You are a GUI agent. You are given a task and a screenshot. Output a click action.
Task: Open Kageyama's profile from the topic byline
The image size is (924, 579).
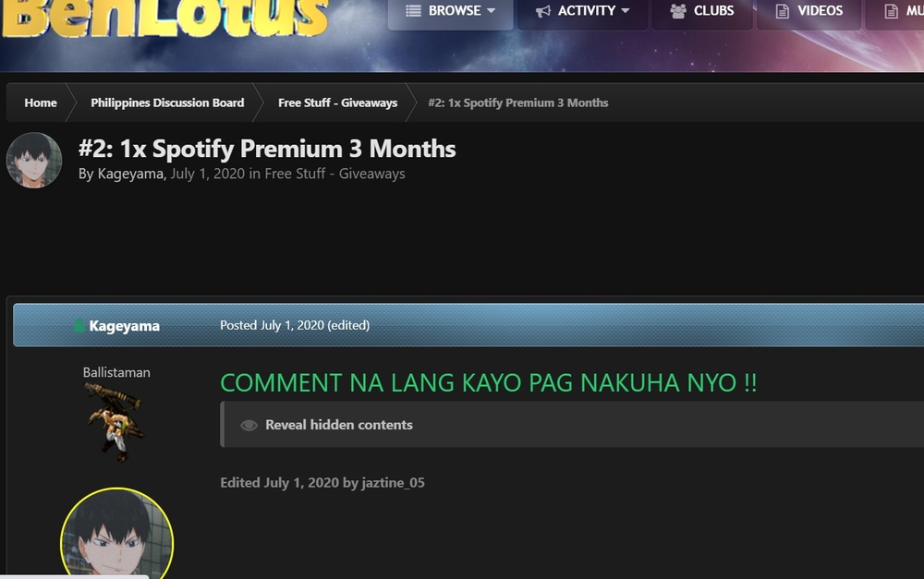(x=131, y=174)
